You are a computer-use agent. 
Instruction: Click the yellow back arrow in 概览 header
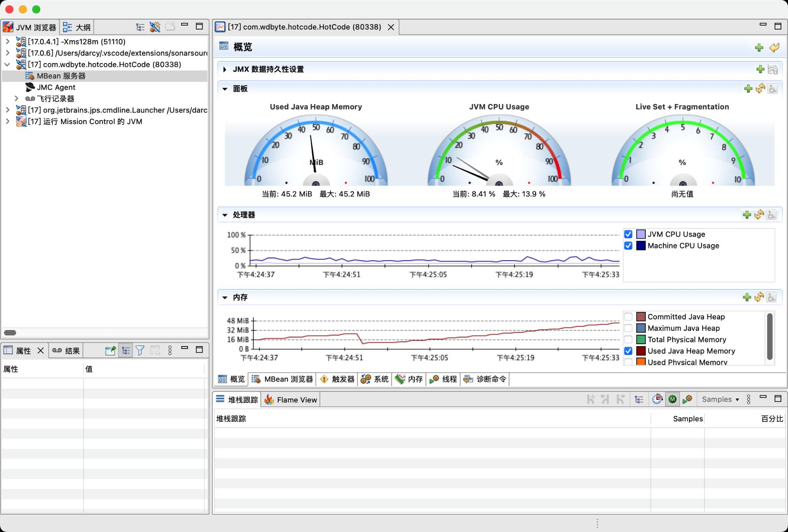tap(774, 48)
